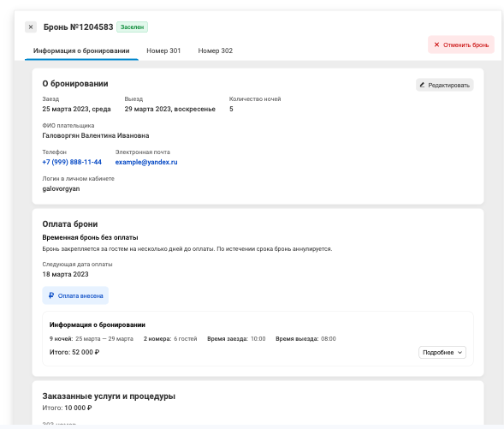Click the Отменить бронь button
Image resolution: width=504 pixels, height=429 pixels.
[x=461, y=45]
